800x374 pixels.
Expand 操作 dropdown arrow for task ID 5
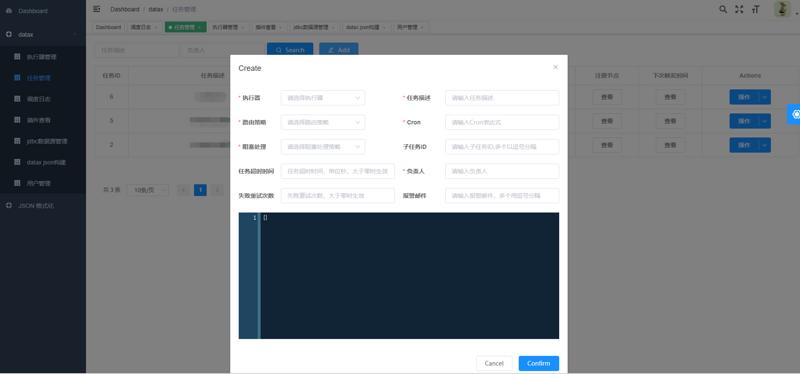tap(764, 121)
